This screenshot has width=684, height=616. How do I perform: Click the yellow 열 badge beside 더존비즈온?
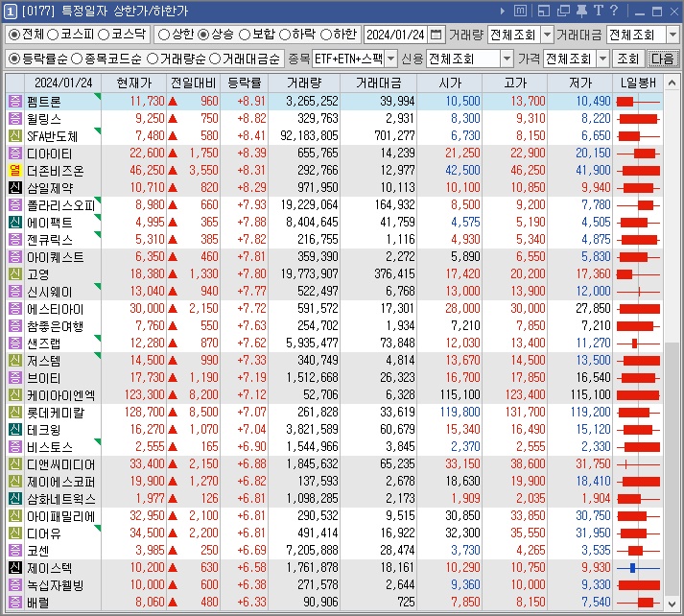pos(14,171)
